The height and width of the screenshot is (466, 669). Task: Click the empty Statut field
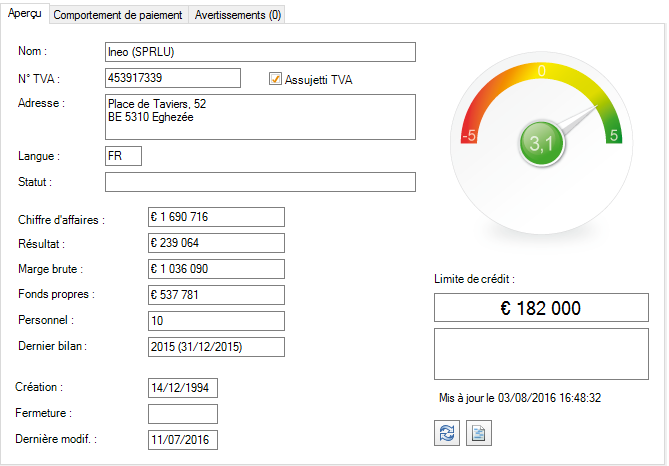259,182
